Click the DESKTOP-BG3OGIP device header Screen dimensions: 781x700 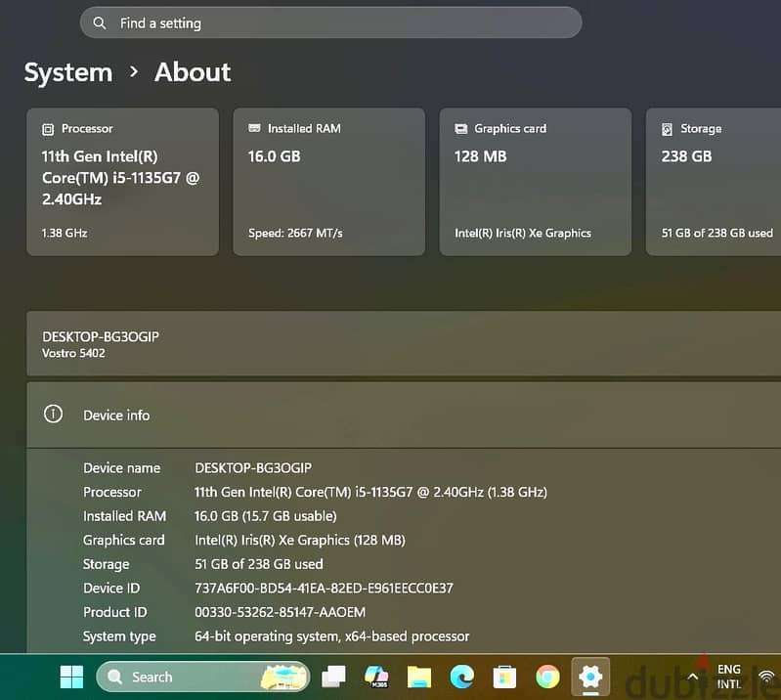click(x=101, y=336)
